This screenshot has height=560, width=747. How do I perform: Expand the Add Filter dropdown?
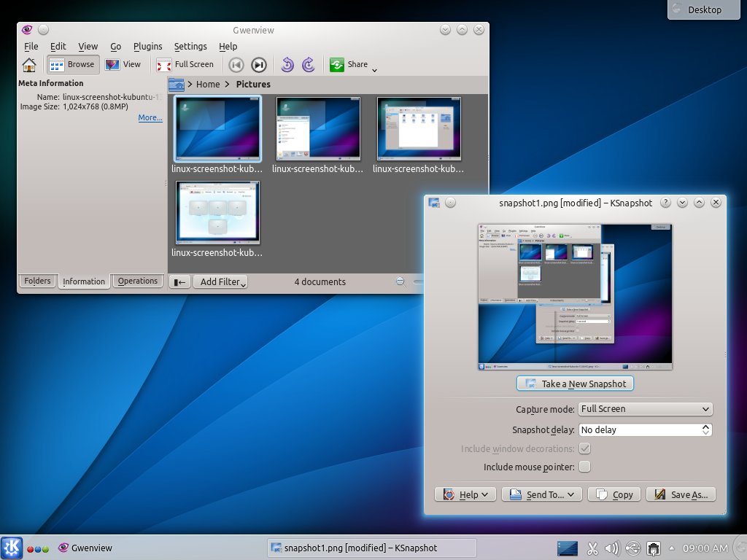tap(220, 282)
